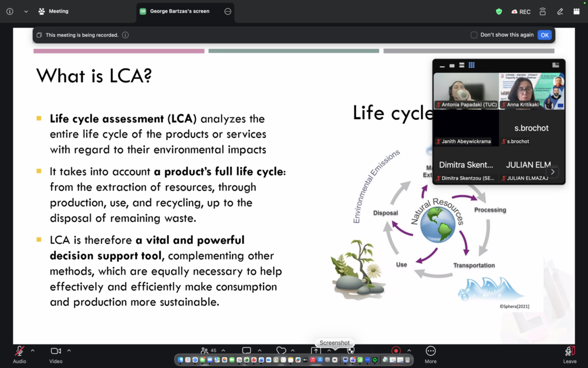
Task: Select George Bartzas's screen tab
Action: (180, 11)
